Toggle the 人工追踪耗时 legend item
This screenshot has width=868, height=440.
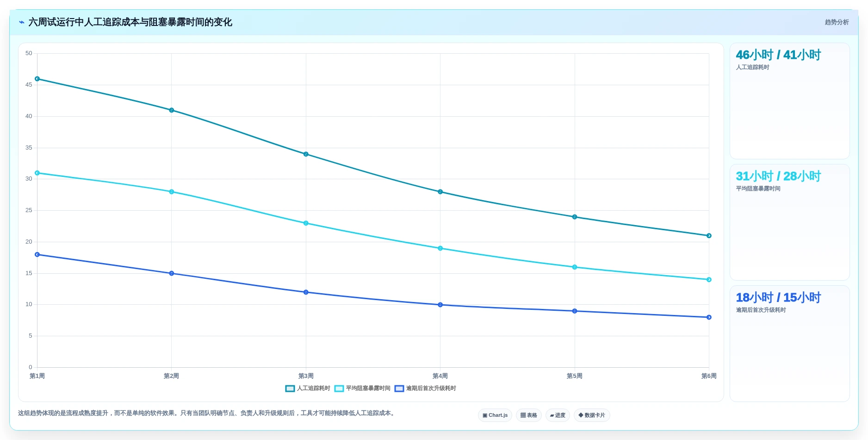coord(308,389)
